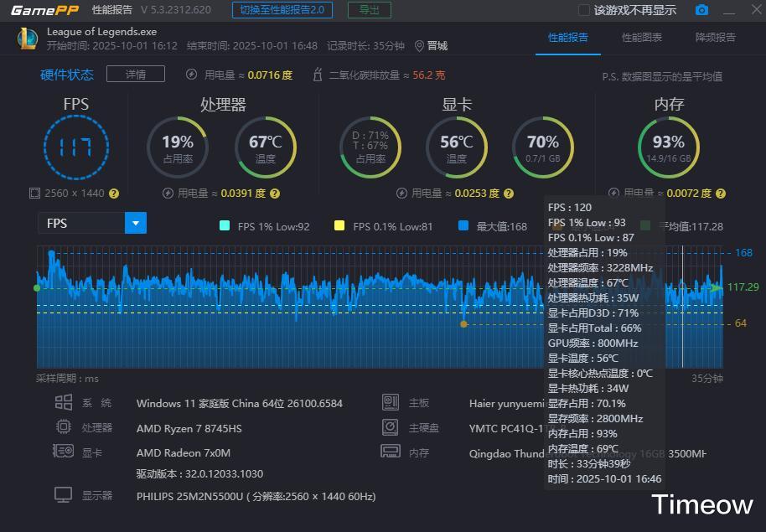Click the screenshot camera icon
The height and width of the screenshot is (532, 766).
(x=701, y=10)
